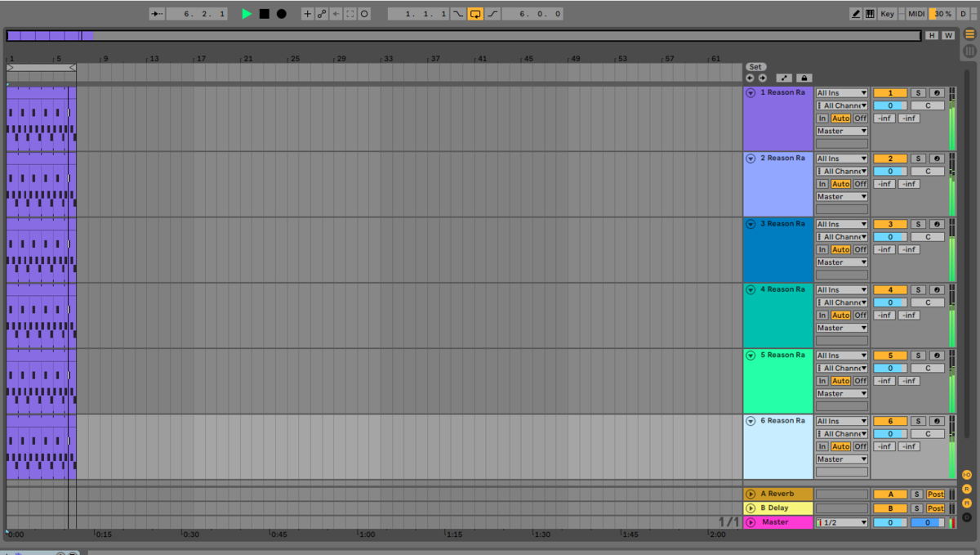Unfold the B Delay return track
Viewport: 980px width, 555px height.
coord(751,508)
